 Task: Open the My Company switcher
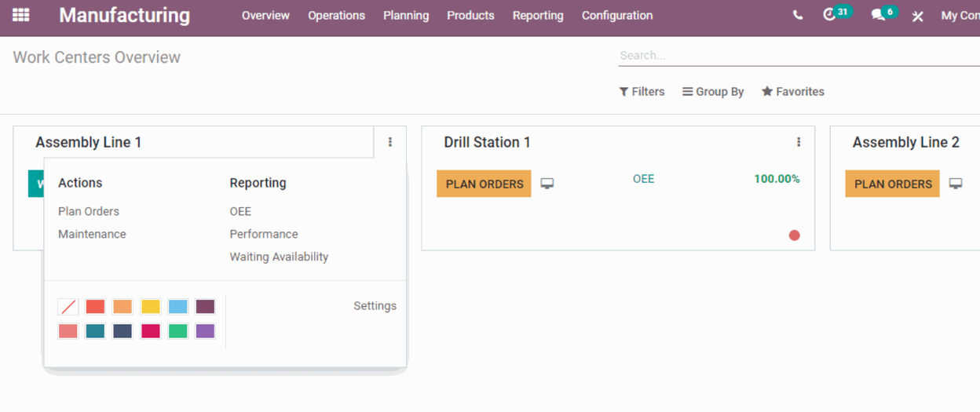point(960,15)
